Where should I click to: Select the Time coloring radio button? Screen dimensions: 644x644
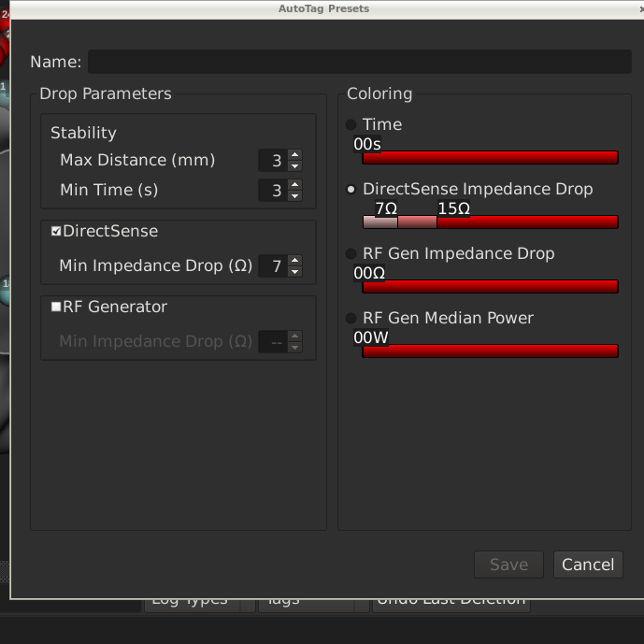coord(351,124)
